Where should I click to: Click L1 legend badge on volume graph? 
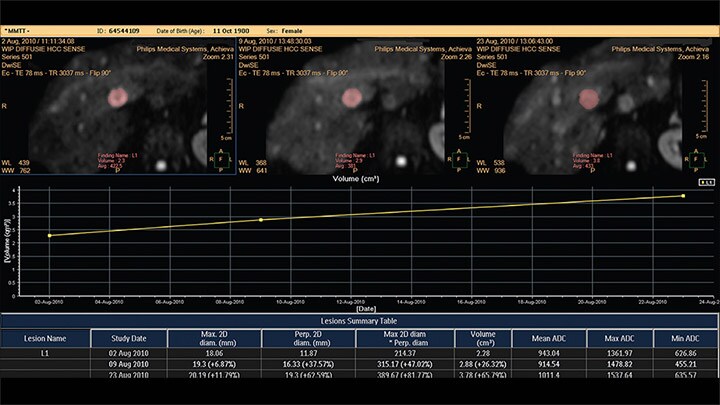pos(706,184)
